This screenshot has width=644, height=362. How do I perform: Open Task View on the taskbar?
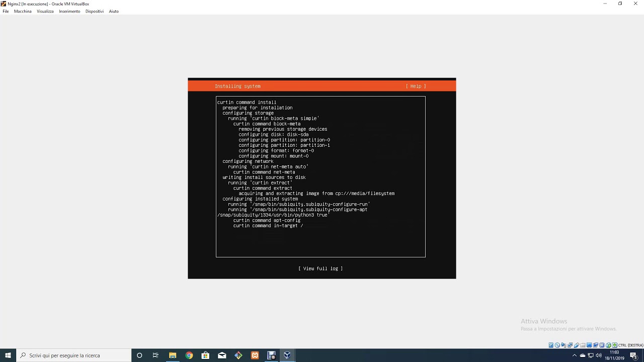pyautogui.click(x=155, y=355)
